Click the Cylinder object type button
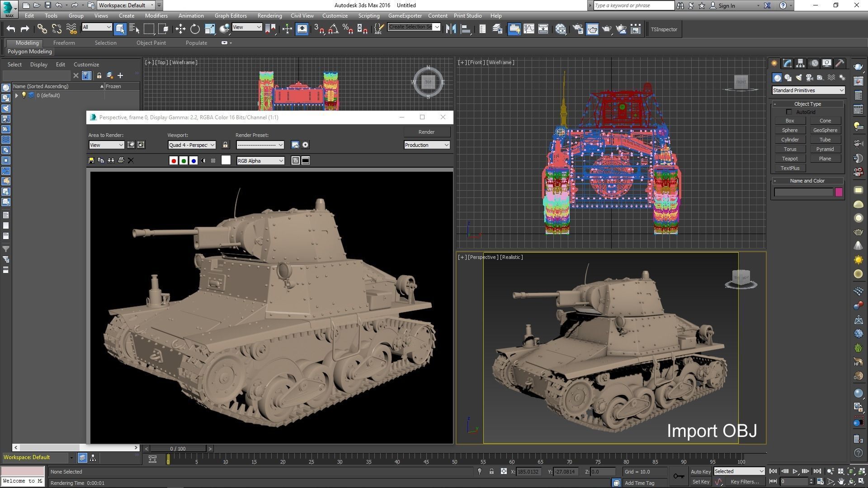Screen dimensions: 868x488 click(790, 140)
